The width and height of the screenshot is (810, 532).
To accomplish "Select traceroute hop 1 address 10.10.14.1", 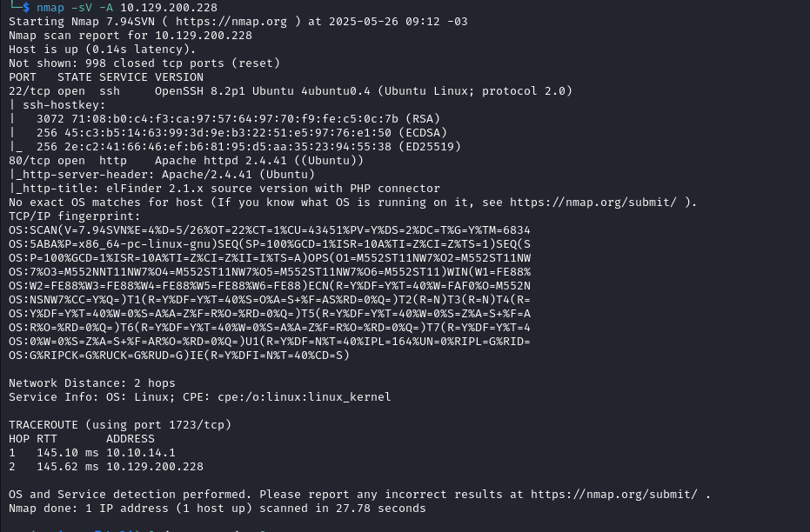I will 141,453.
